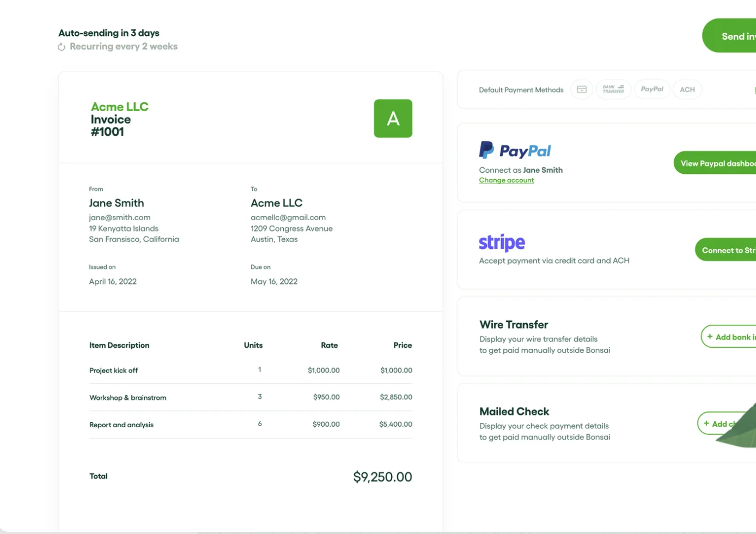Screen dimensions: 756x534
Task: Click the Total label
Action: (x=99, y=476)
